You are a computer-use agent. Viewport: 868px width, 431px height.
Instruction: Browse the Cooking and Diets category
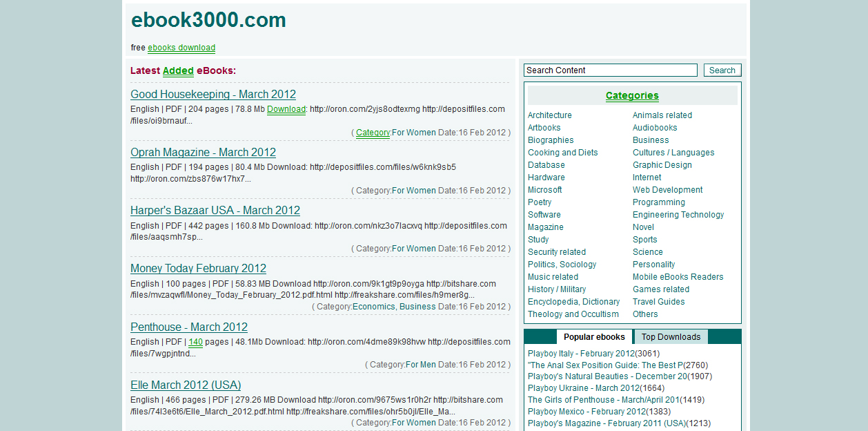tap(562, 152)
